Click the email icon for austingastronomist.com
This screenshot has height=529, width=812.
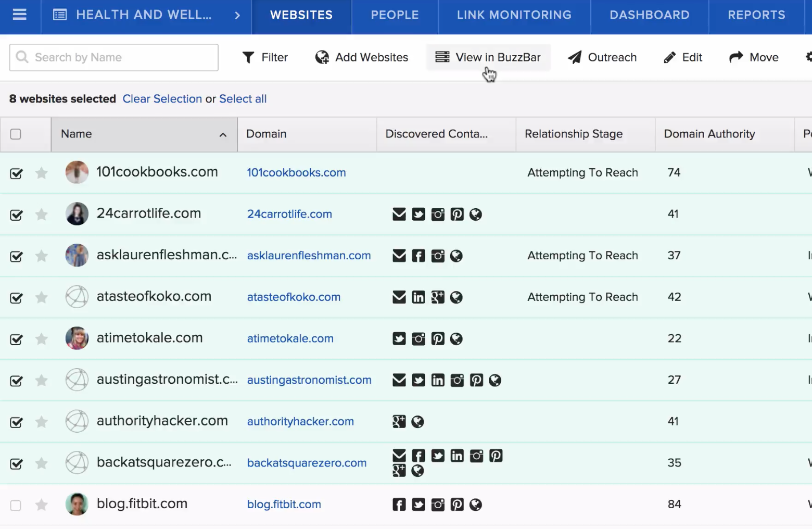399,380
